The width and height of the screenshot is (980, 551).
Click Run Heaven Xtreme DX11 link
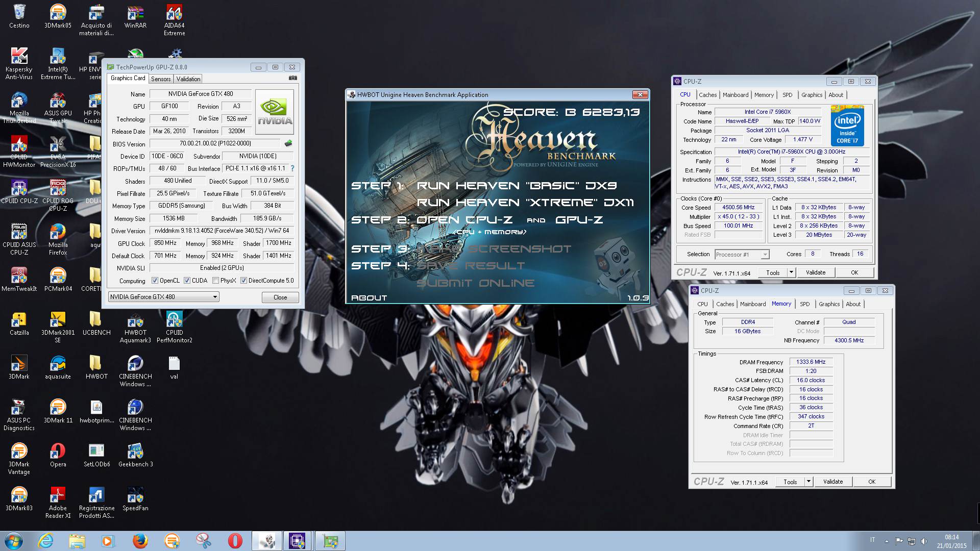point(525,203)
